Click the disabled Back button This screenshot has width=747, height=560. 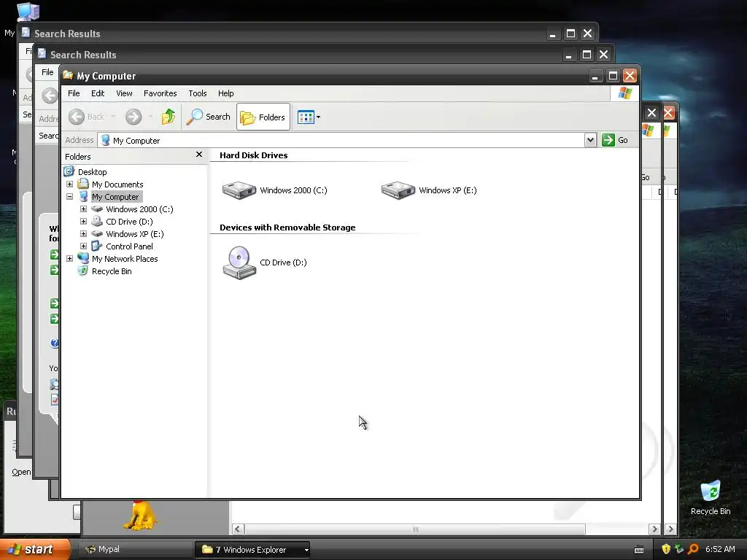point(86,117)
